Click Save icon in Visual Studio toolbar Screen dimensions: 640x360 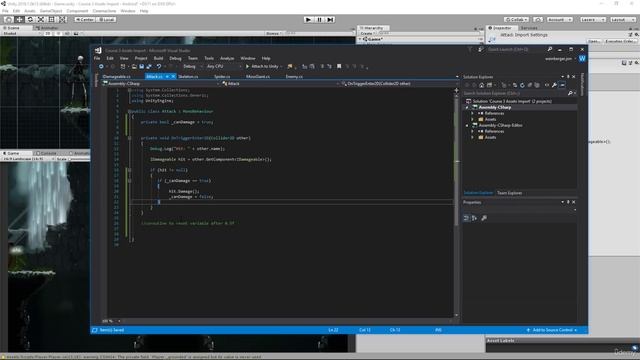click(142, 66)
